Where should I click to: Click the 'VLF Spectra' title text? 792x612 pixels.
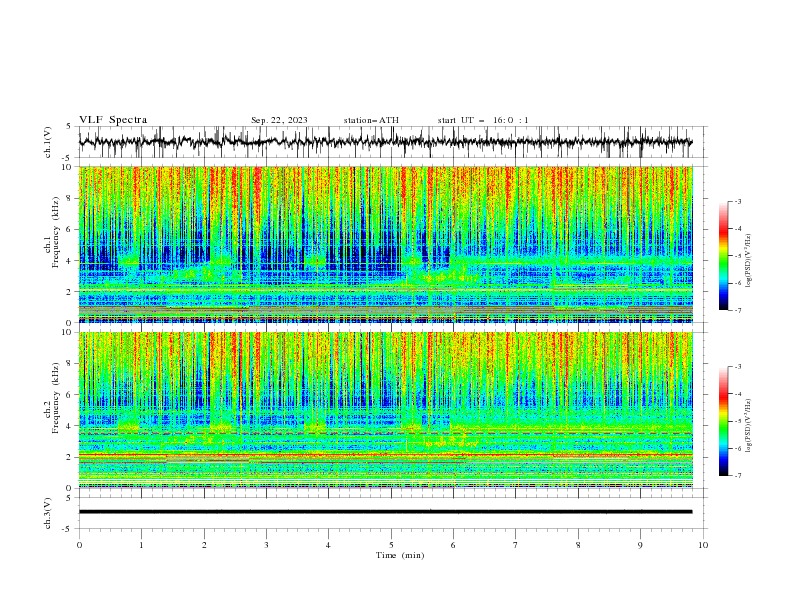click(x=113, y=120)
